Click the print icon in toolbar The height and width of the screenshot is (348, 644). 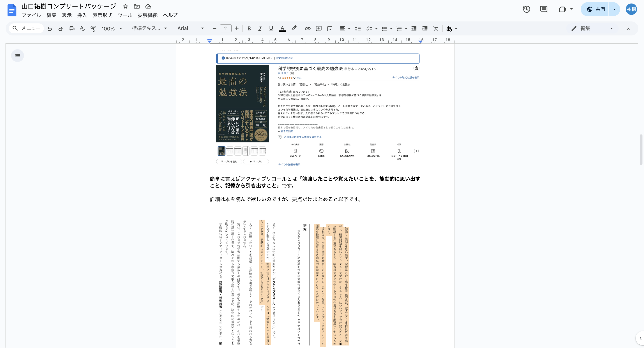click(x=71, y=28)
